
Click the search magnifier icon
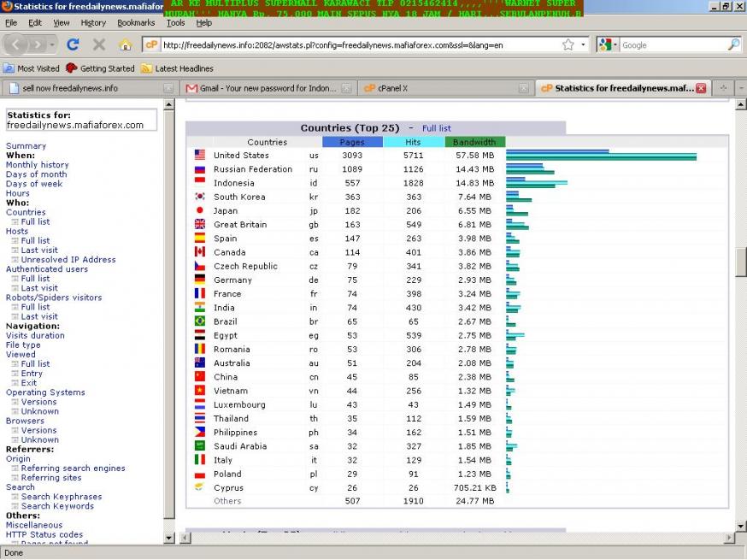click(733, 44)
